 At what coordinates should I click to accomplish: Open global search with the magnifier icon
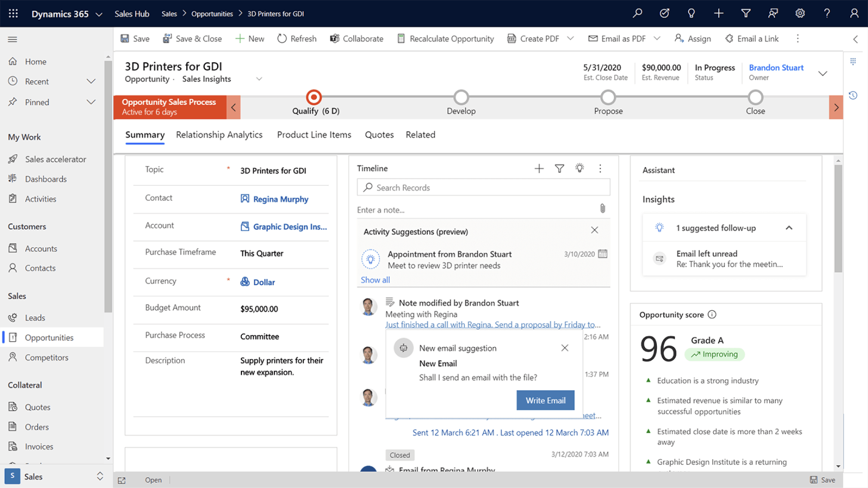[637, 13]
